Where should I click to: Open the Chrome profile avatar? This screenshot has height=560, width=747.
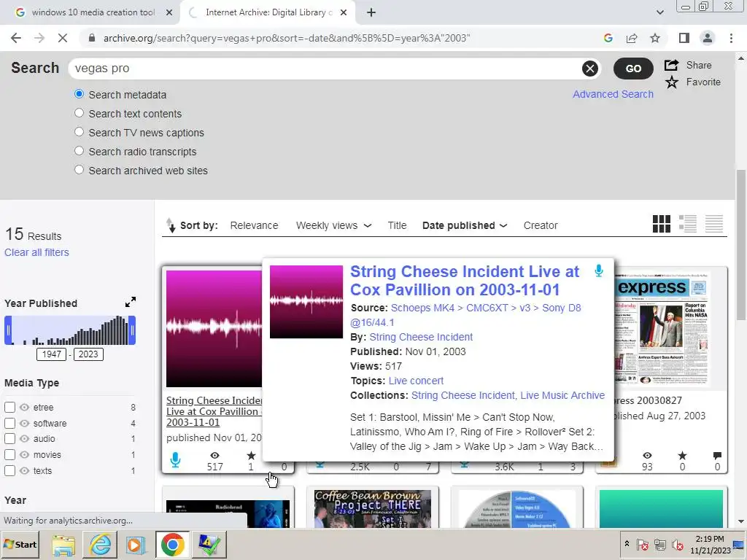click(x=708, y=38)
